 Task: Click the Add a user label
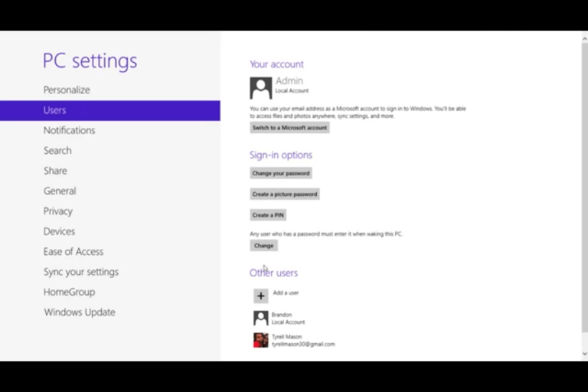click(286, 292)
